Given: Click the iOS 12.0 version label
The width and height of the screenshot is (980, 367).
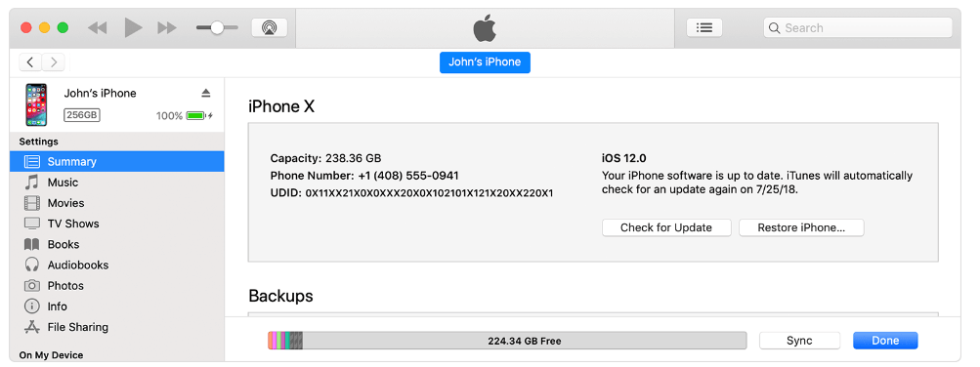Looking at the screenshot, I should (x=623, y=158).
